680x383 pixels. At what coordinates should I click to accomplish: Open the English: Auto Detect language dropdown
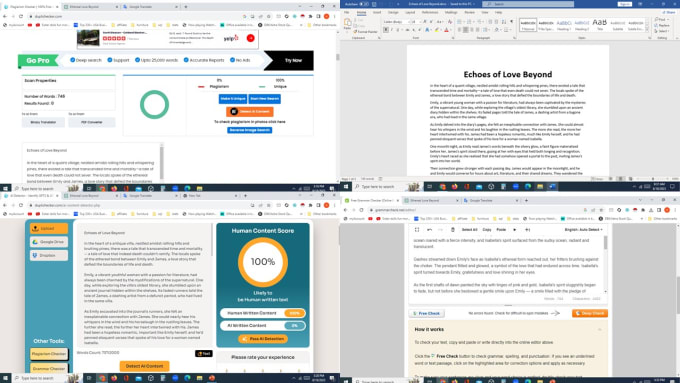[x=583, y=229]
